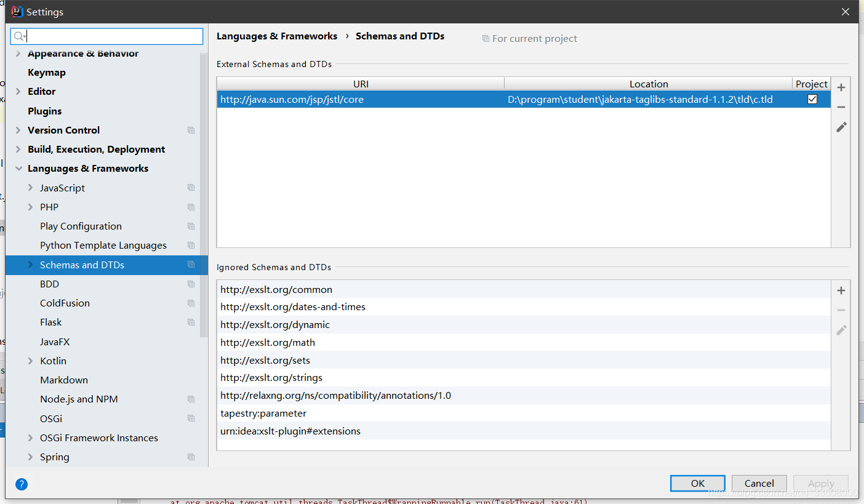
Task: Click project-level icon beside ColdFusion
Action: click(191, 303)
